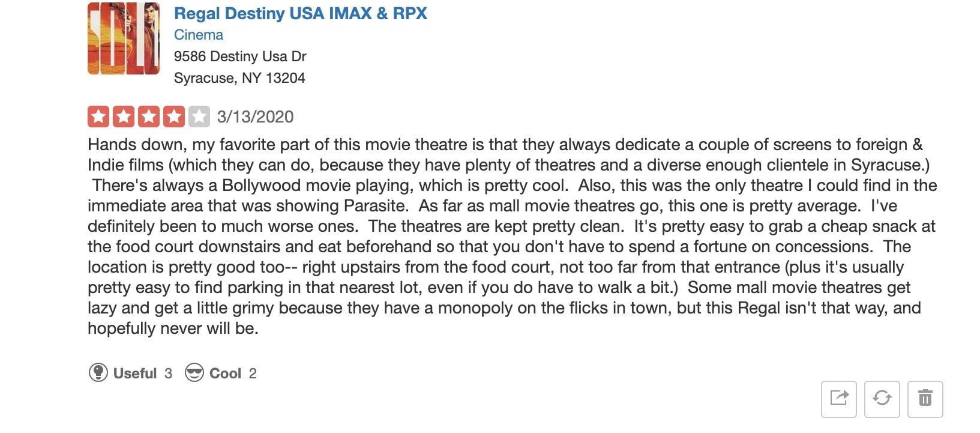980x433 pixels.
Task: Click the third rating star
Action: tap(149, 117)
